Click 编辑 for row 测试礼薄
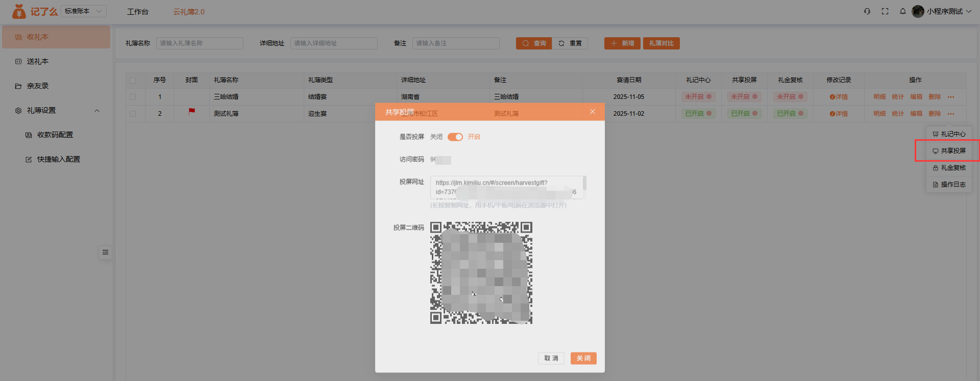 coord(916,114)
